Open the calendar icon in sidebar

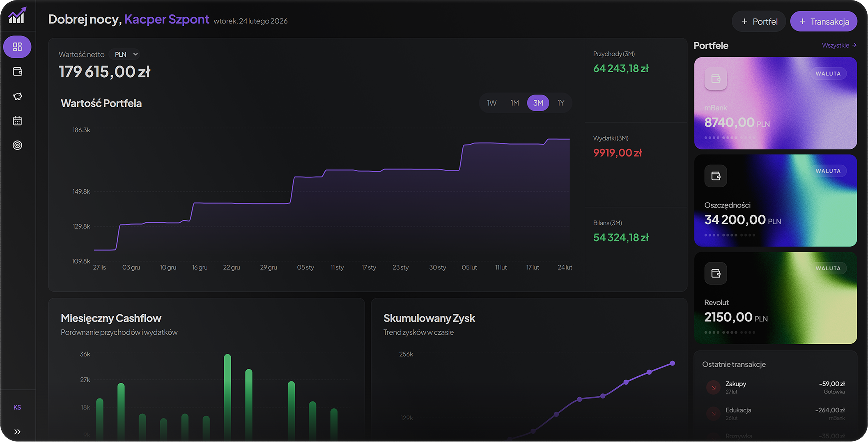[x=17, y=121]
